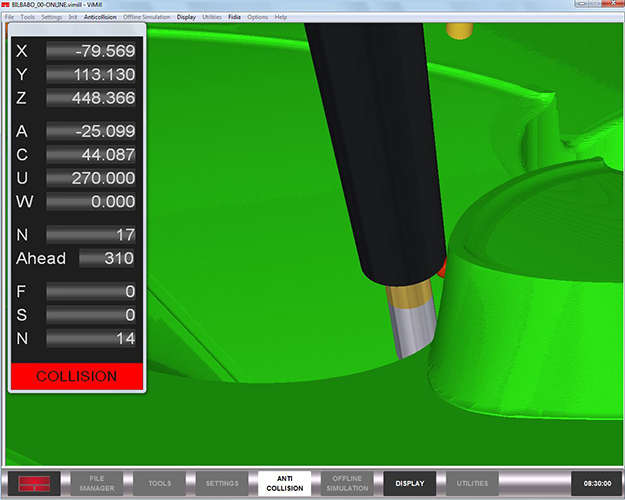Open the Fidia menu

point(233,17)
